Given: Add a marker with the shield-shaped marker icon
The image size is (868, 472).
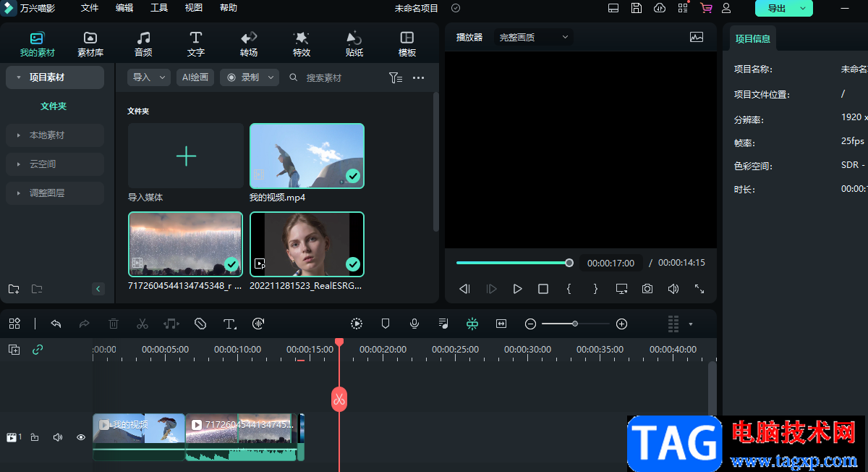Looking at the screenshot, I should (x=386, y=324).
